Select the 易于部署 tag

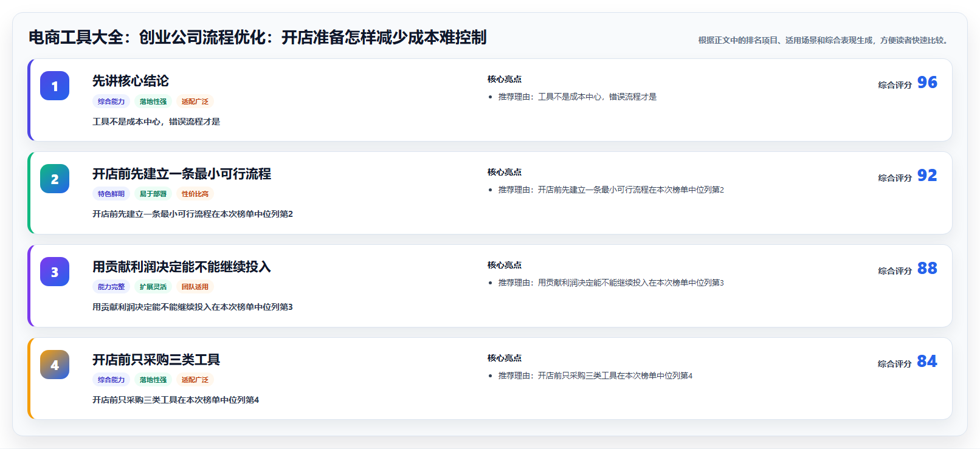click(x=153, y=194)
